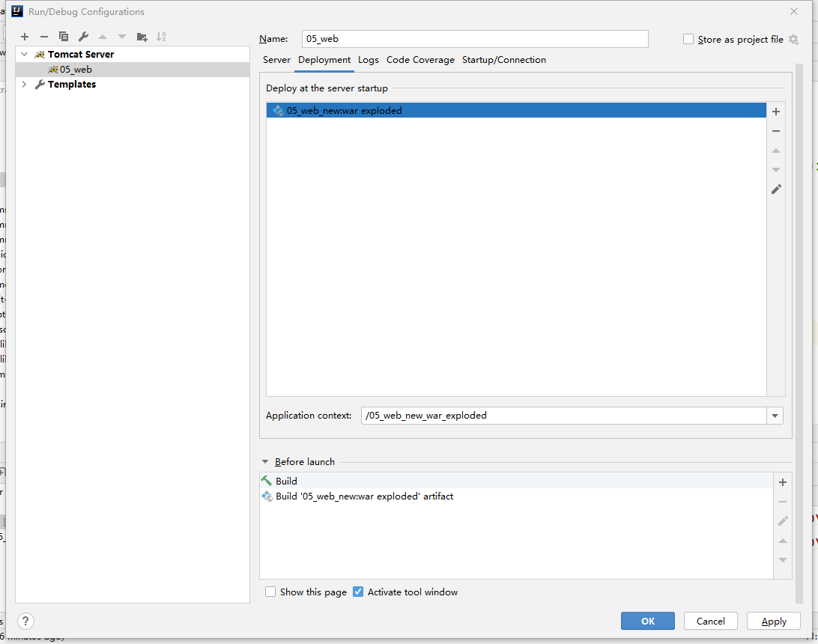The width and height of the screenshot is (818, 644).
Task: Remove the selected run configuration
Action: [x=44, y=36]
